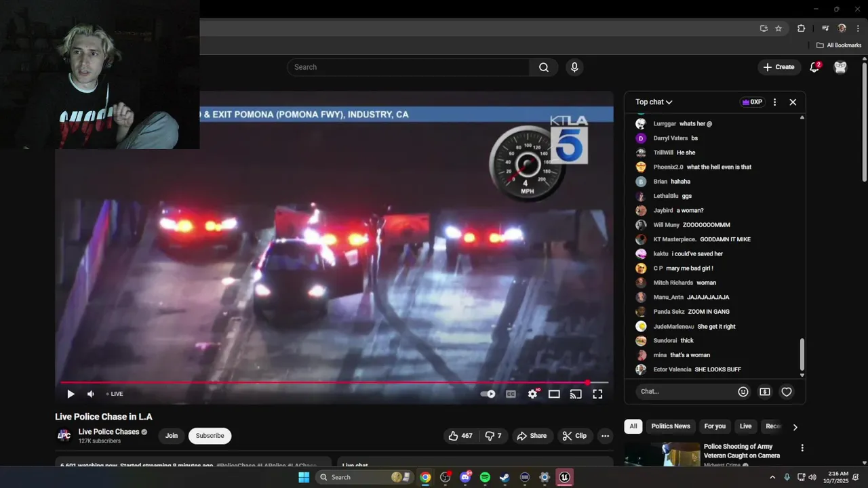Join the Live Police Chases channel

click(x=172, y=436)
